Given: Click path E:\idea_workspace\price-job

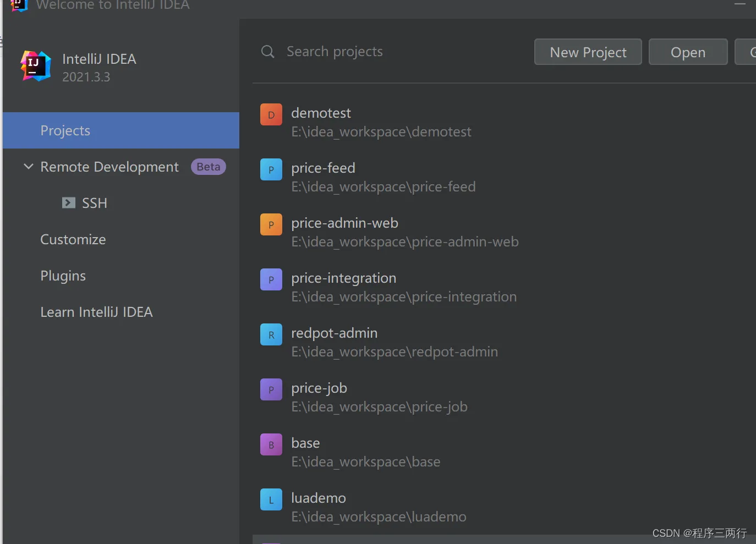Looking at the screenshot, I should tap(379, 407).
